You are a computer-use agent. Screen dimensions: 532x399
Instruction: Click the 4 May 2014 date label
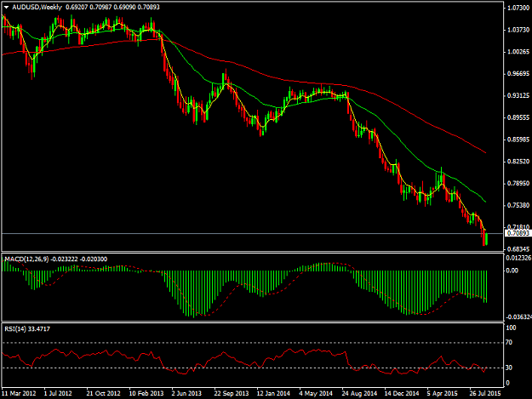point(316,394)
